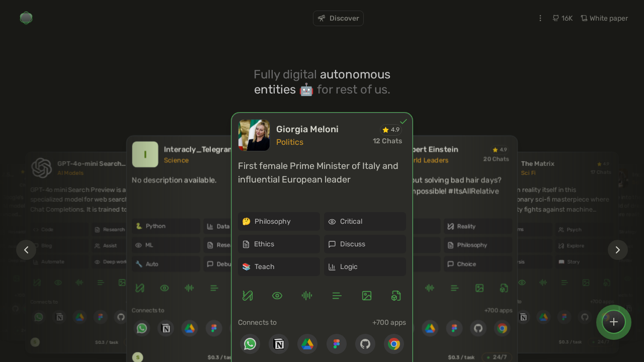This screenshot has height=362, width=644.
Task: Select the WhatsApp connector icon on Meloni's card
Action: 250,344
